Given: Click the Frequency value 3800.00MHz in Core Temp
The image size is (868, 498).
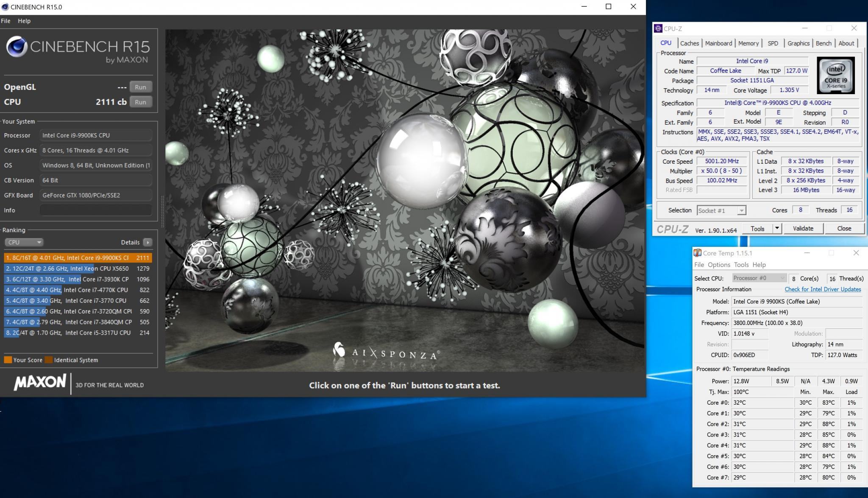Looking at the screenshot, I should [x=797, y=323].
